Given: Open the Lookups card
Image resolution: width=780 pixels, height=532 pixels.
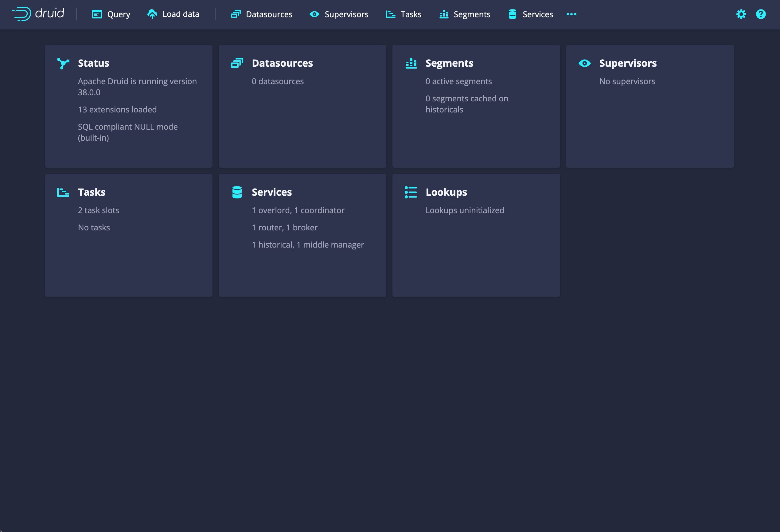Looking at the screenshot, I should [x=476, y=235].
